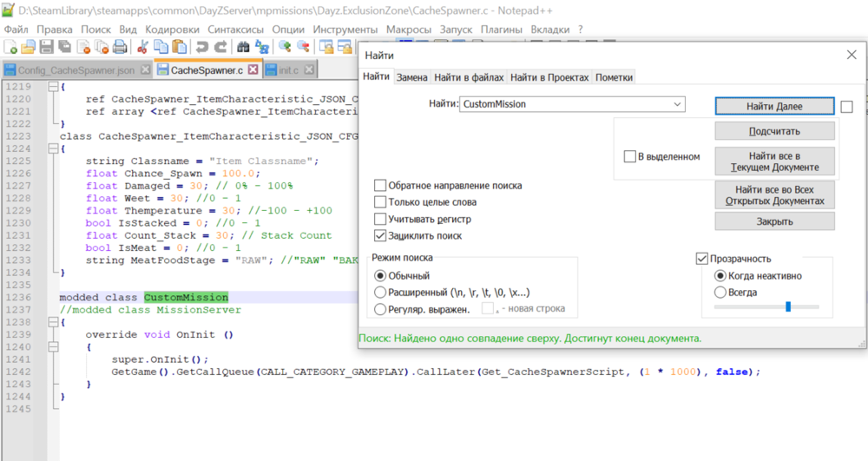
Task: Click 'Найти все в Текущем Документе' button
Action: (x=774, y=161)
